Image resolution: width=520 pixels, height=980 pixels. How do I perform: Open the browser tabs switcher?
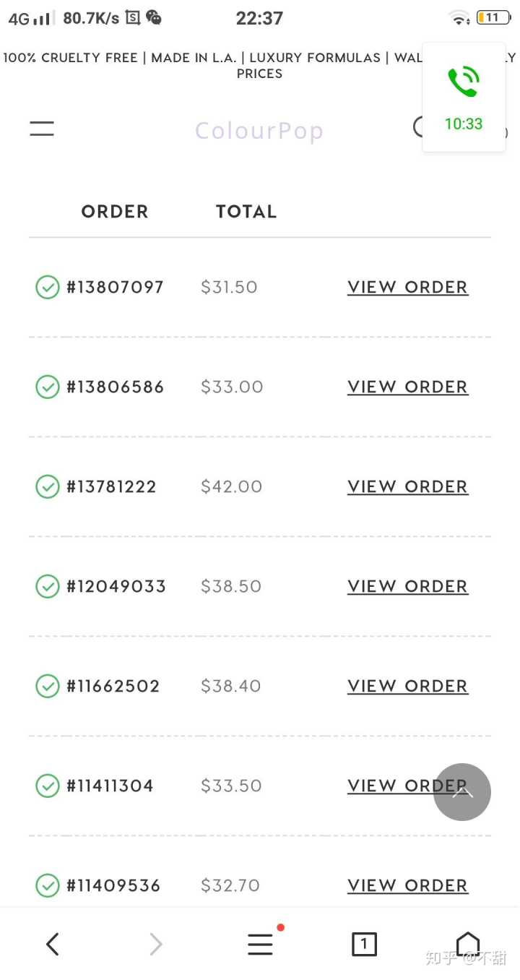click(364, 944)
